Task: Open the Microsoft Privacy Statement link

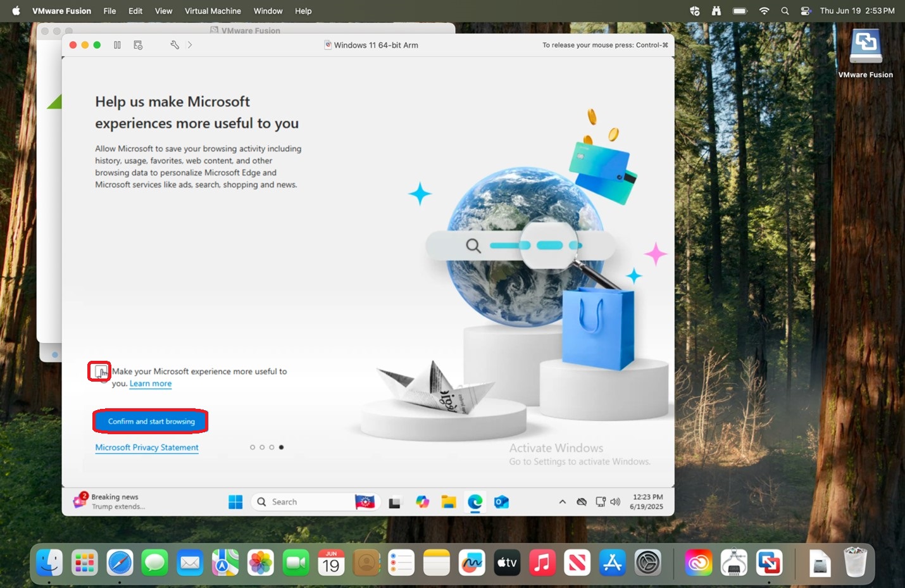Action: pyautogui.click(x=147, y=447)
